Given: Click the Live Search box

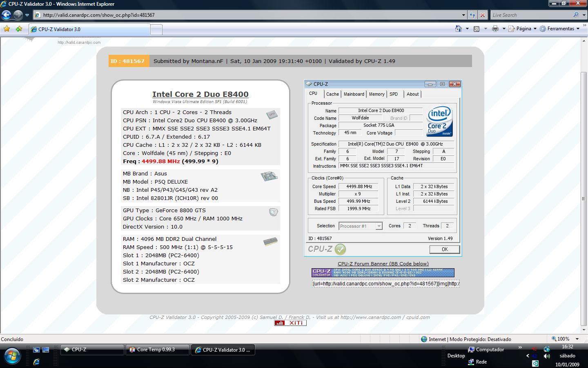Looking at the screenshot, I should [531, 15].
